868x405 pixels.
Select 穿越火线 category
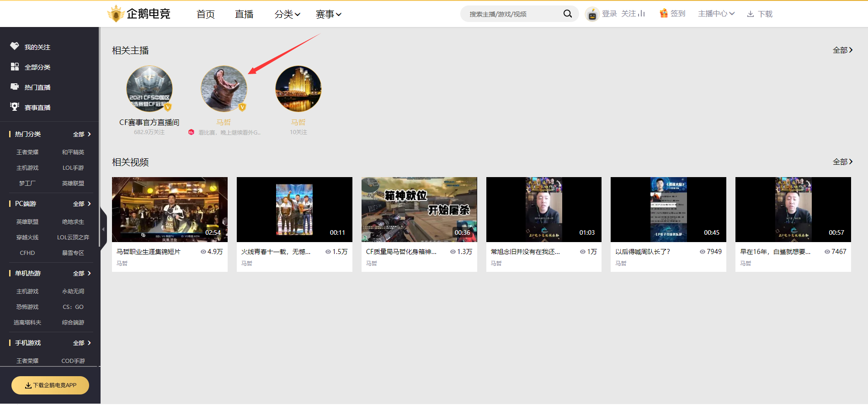coord(27,238)
